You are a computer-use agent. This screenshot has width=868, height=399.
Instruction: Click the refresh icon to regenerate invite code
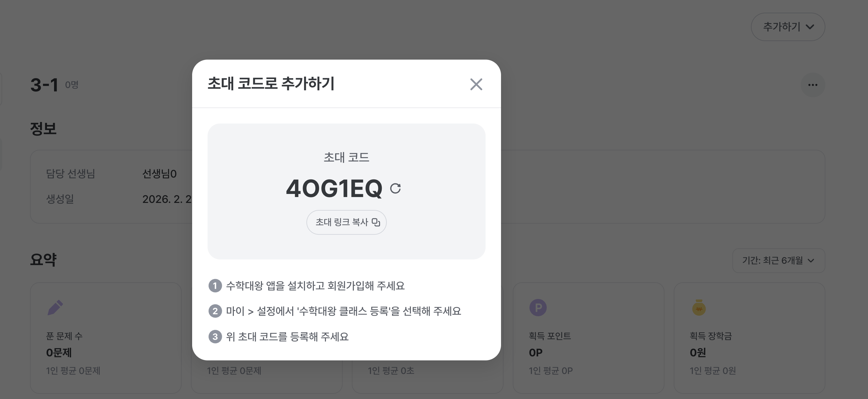point(396,189)
